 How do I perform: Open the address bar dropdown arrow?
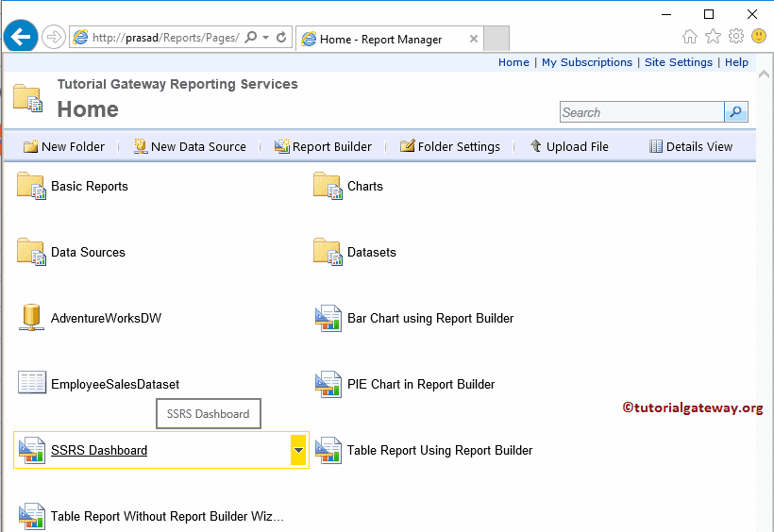[265, 38]
